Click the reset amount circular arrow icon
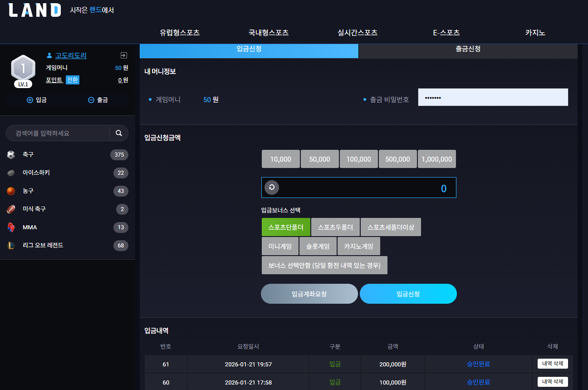This screenshot has height=390, width=588. [272, 188]
